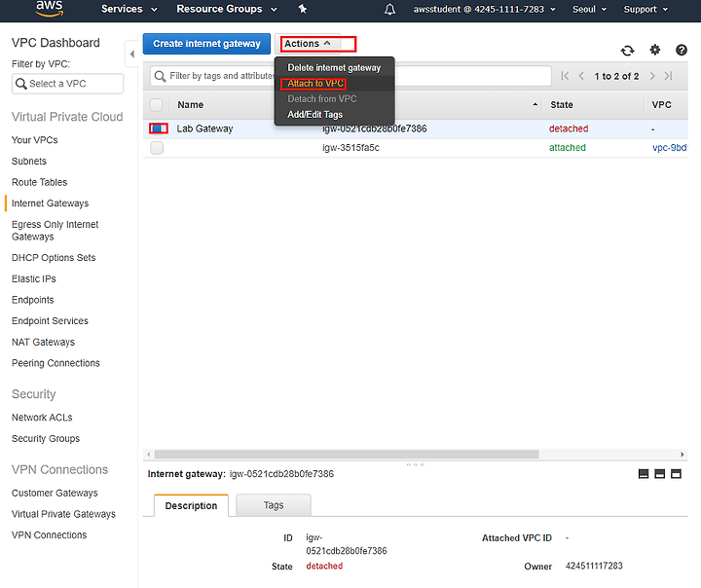The image size is (701, 588).
Task: Open table settings gear icon
Action: 654,50
